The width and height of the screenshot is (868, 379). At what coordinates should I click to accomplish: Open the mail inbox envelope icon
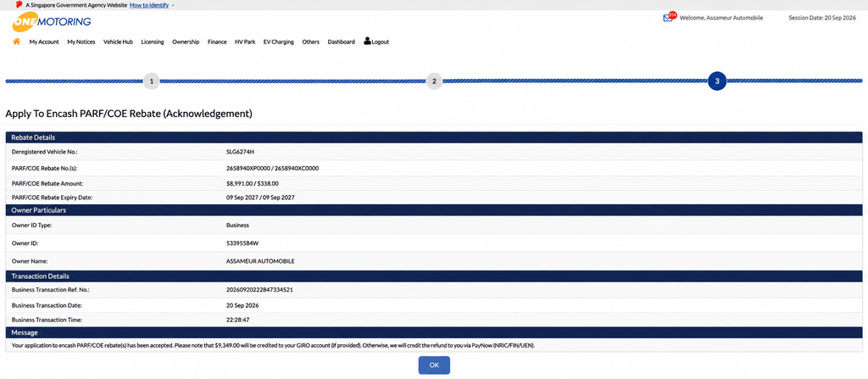[x=668, y=18]
